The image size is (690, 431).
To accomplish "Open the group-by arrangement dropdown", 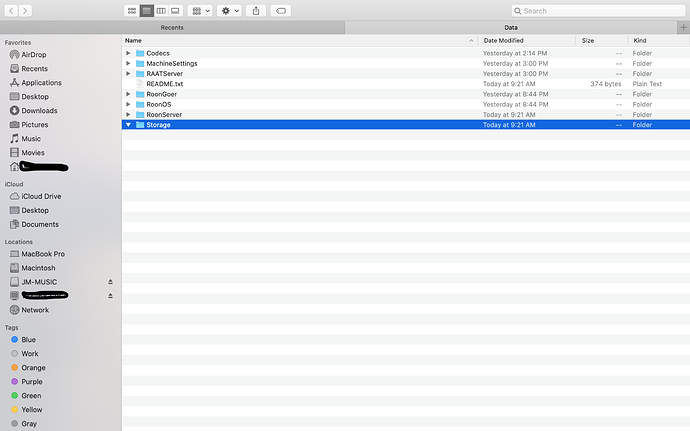I will [201, 11].
